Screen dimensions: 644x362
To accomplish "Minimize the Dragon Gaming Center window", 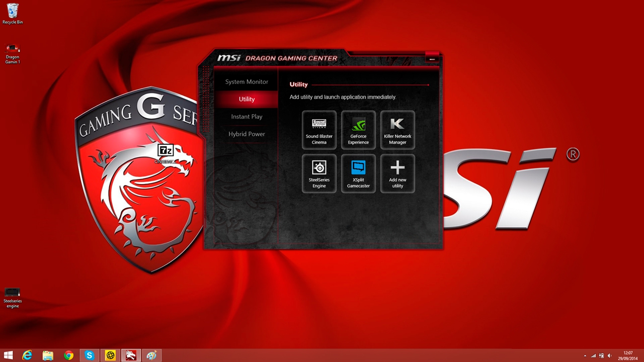I will click(x=432, y=59).
